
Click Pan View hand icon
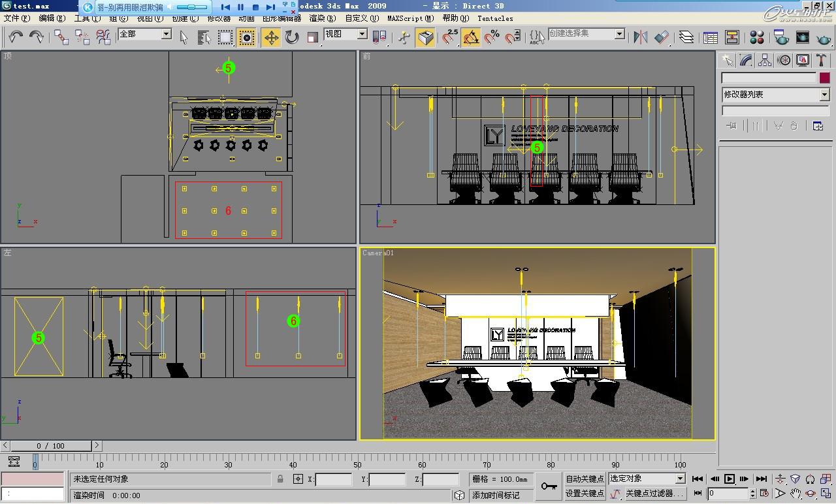click(x=796, y=494)
